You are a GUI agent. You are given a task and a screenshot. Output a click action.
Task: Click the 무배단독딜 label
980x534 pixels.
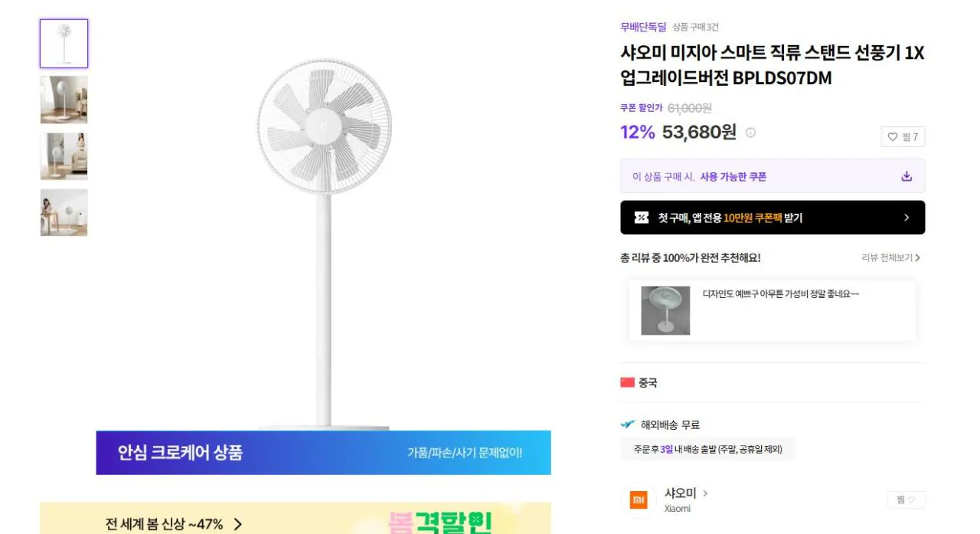642,25
